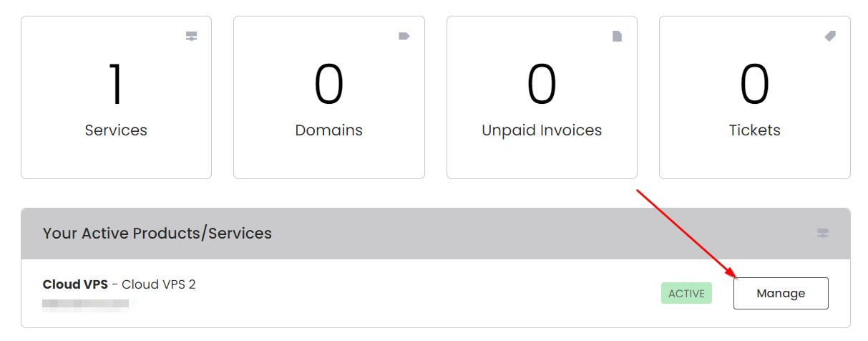
Task: Open the Domains label link
Action: click(329, 130)
